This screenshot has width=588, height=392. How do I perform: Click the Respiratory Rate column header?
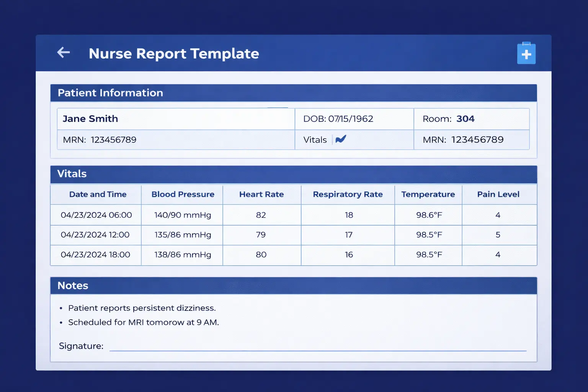tap(348, 194)
